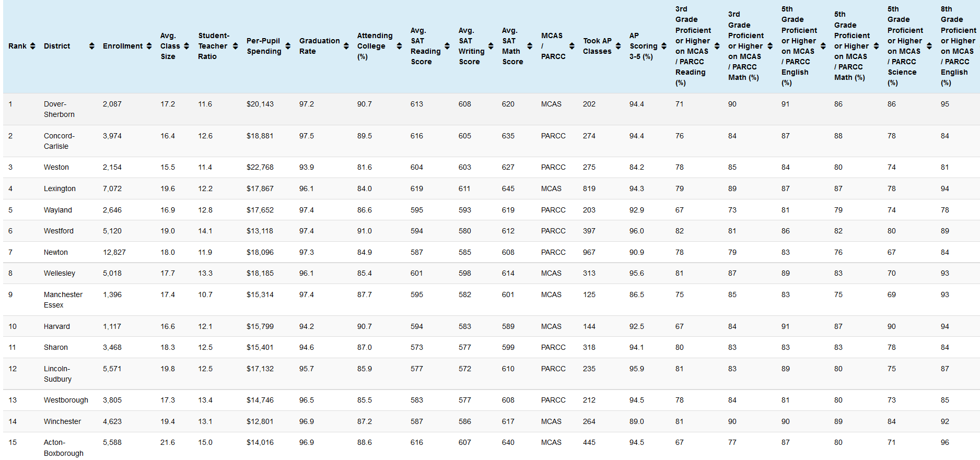Toggle Avg. Class Size sort arrows

[186, 46]
